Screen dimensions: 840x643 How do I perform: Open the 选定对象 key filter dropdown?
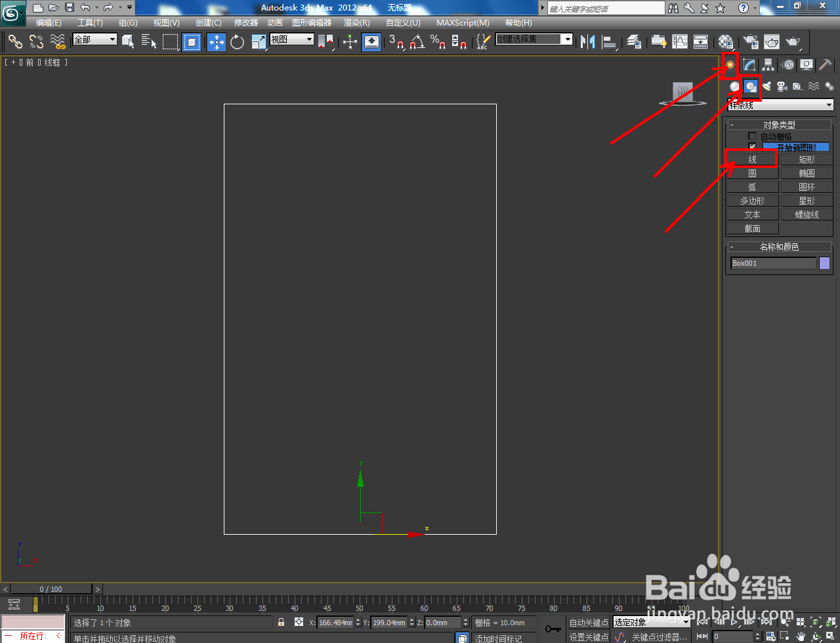[x=651, y=622]
